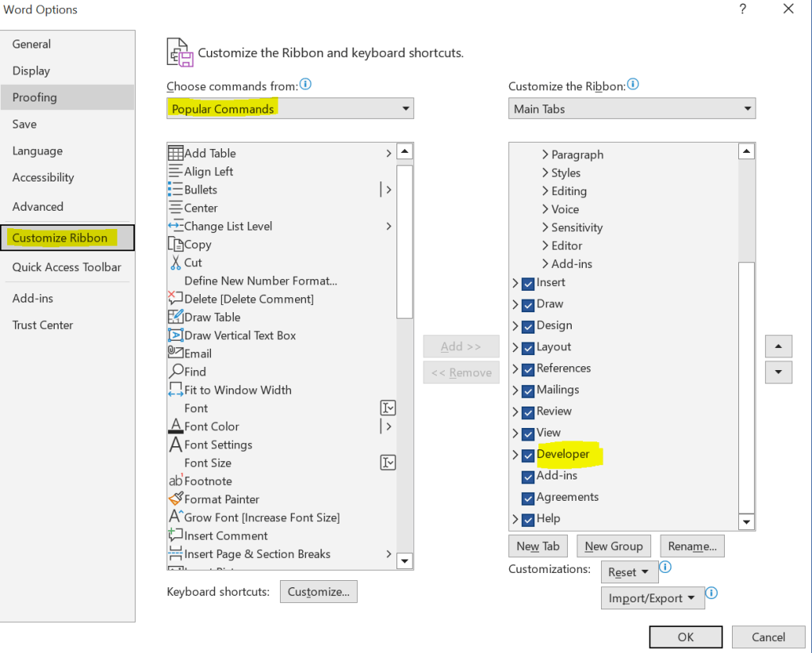Click the Format Painter brush icon
Viewport: 812px width, 653px height.
tap(175, 499)
